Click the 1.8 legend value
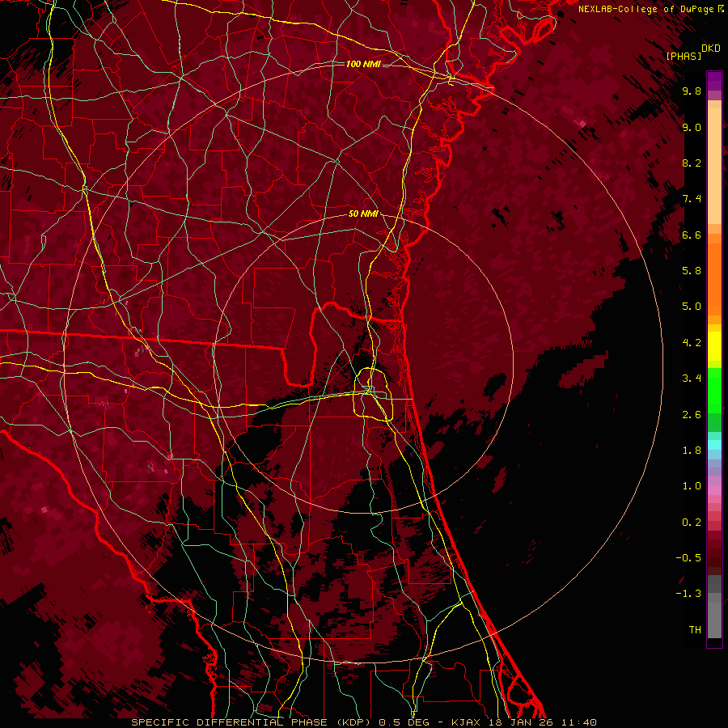 point(692,451)
